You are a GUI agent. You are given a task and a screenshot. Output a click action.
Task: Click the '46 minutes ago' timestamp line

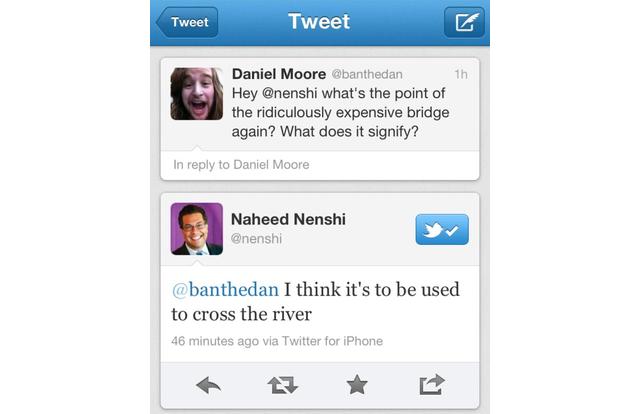pos(276,341)
